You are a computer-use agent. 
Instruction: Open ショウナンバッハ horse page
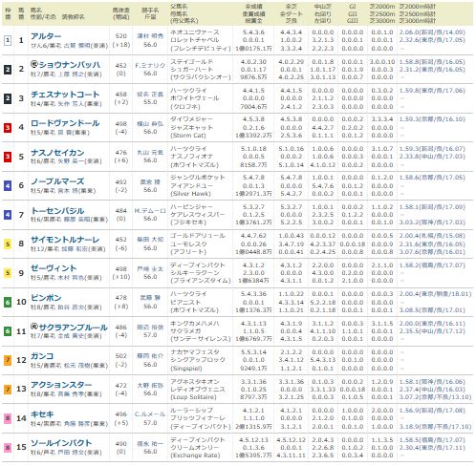click(x=70, y=65)
